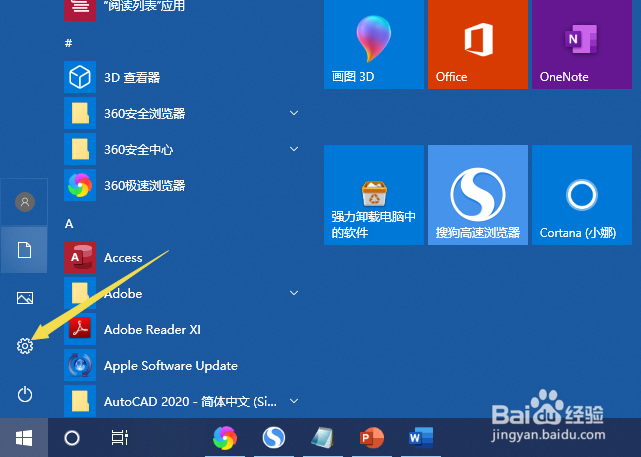The image size is (641, 457).
Task: Open the Documents icon in Start sidebar
Action: click(25, 250)
